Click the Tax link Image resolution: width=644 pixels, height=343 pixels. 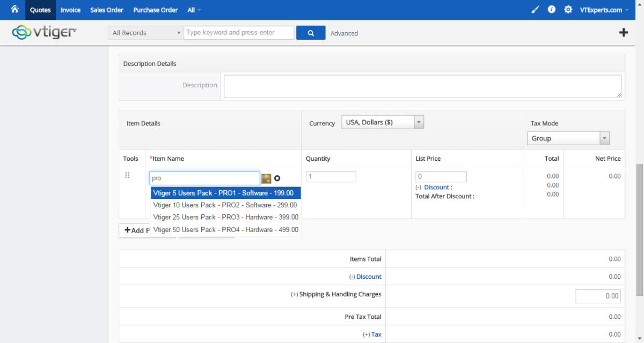[376, 334]
